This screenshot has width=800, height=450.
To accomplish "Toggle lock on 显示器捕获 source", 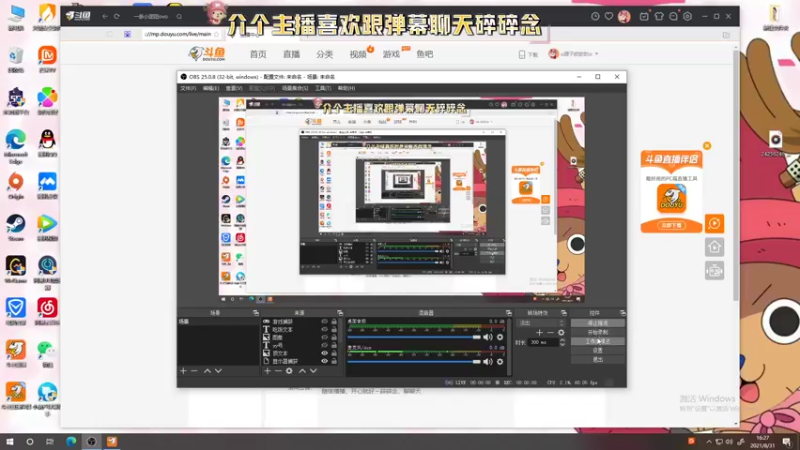I will [x=334, y=361].
